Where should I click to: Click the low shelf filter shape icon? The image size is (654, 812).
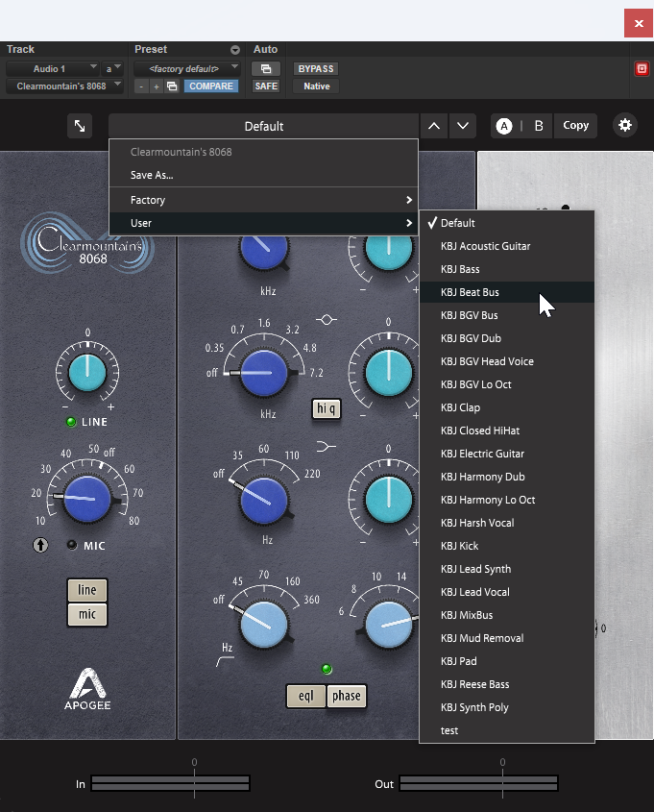(326, 446)
